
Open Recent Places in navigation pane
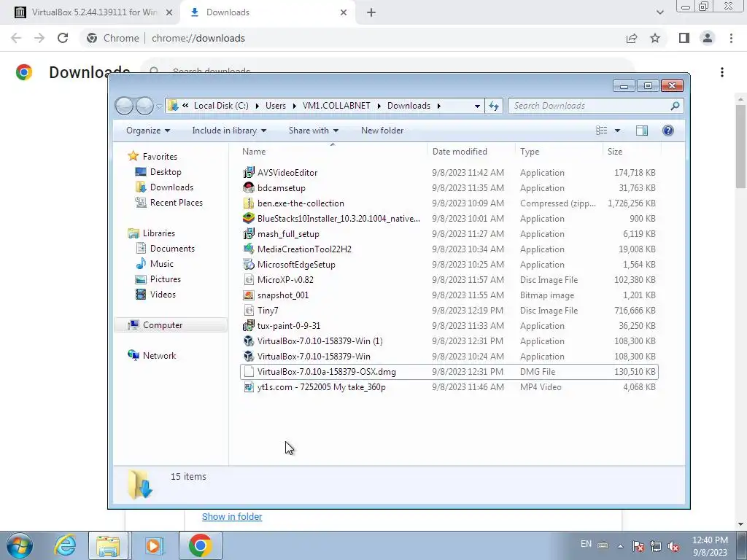[177, 203]
